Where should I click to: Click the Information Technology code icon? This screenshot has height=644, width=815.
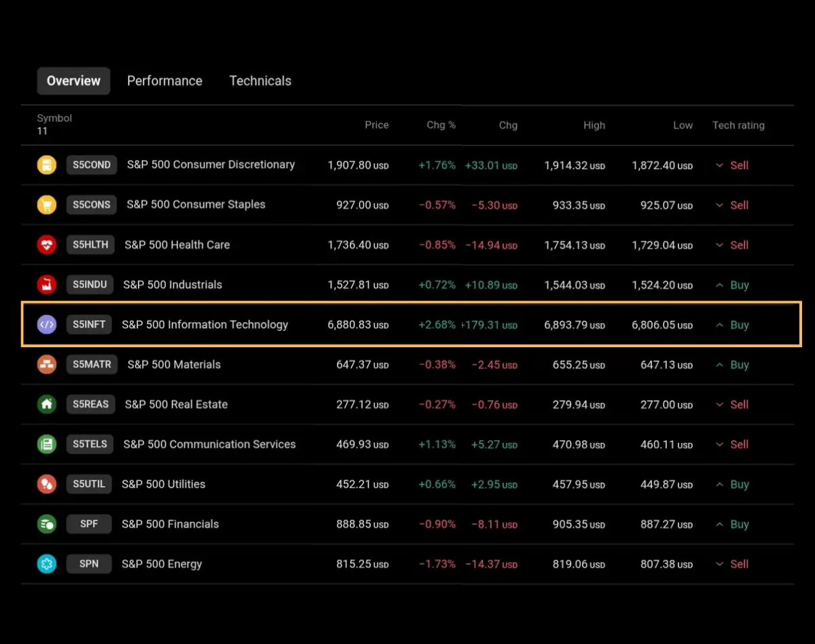47,325
